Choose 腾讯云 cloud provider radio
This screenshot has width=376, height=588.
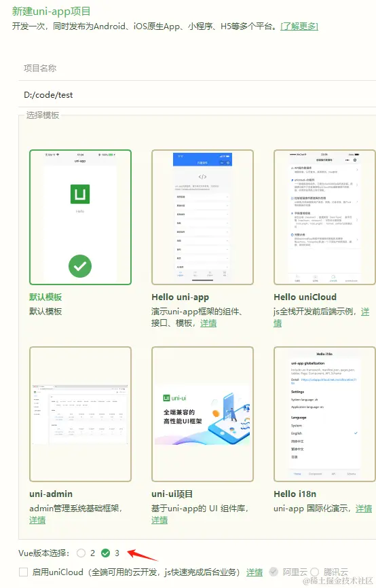pyautogui.click(x=314, y=572)
